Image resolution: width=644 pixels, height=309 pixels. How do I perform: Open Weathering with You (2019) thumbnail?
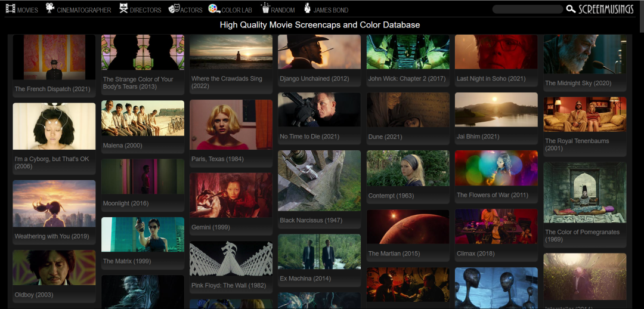pyautogui.click(x=54, y=203)
